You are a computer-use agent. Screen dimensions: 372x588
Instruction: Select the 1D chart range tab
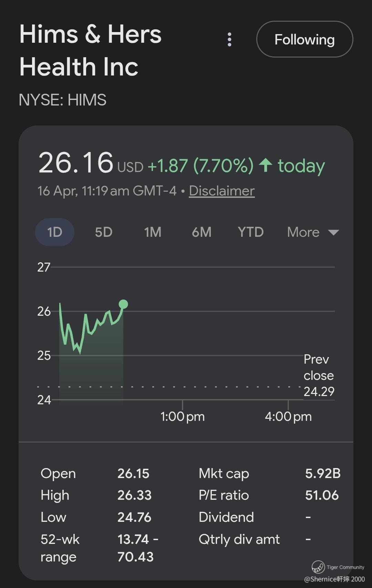coord(54,232)
